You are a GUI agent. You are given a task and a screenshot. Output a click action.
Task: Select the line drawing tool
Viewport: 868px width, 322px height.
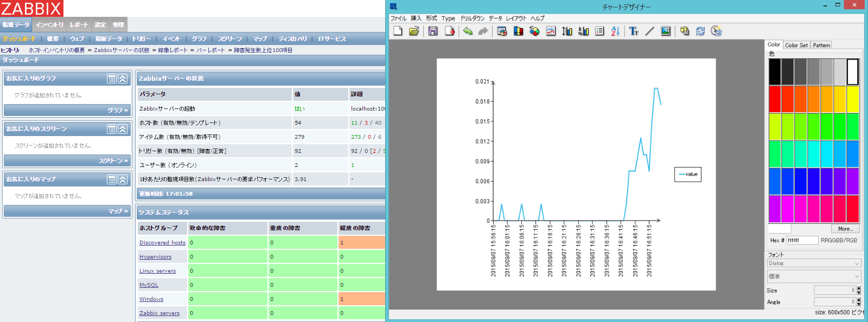click(x=649, y=31)
